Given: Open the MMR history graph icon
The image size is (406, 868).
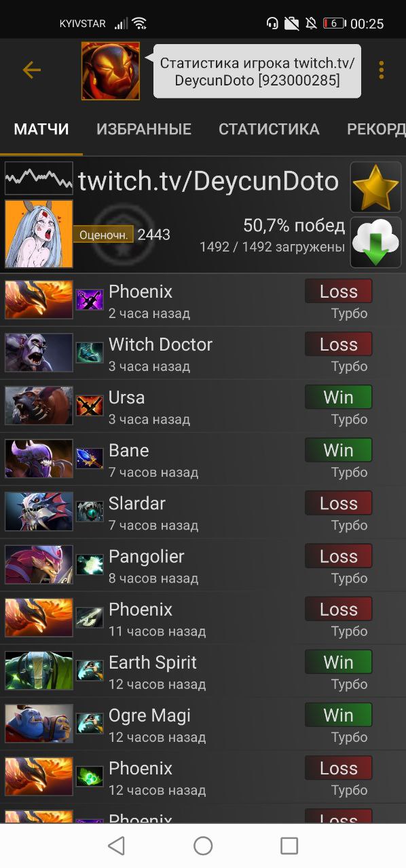Looking at the screenshot, I should click(39, 178).
